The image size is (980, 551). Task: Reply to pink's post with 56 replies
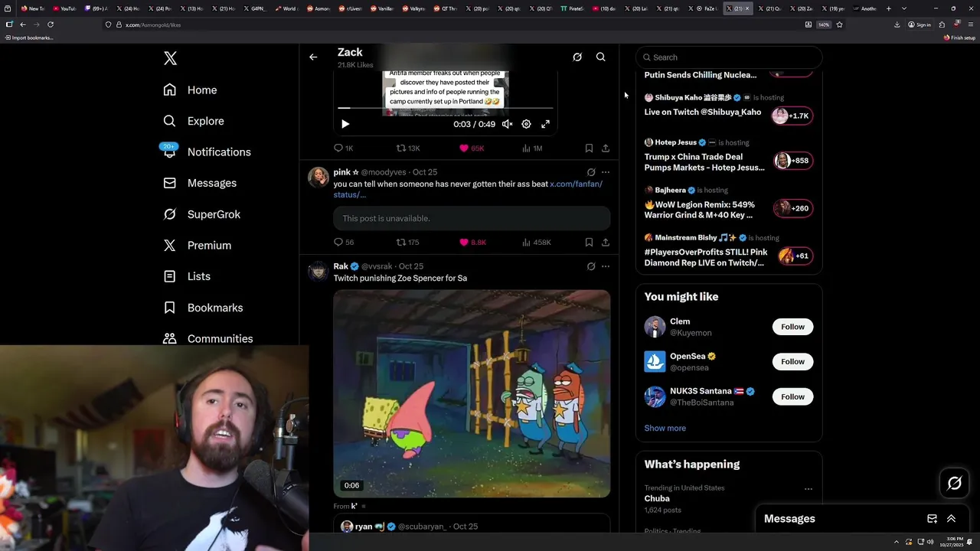pos(343,242)
